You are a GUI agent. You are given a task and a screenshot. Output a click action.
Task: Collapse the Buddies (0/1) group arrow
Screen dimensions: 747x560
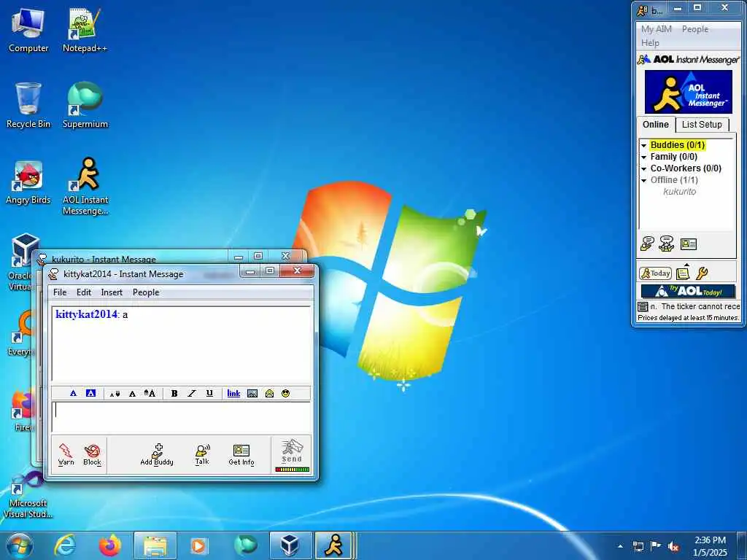click(x=643, y=145)
